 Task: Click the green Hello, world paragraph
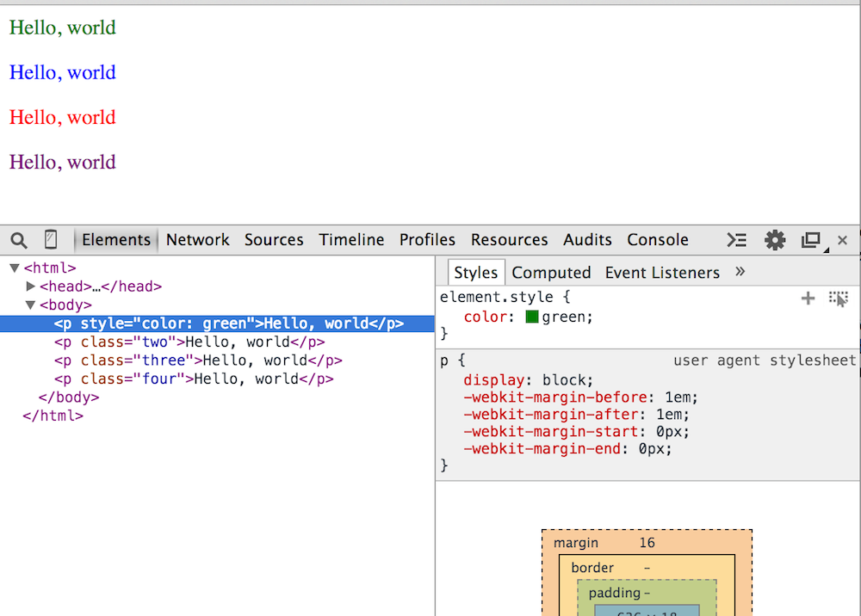[63, 28]
